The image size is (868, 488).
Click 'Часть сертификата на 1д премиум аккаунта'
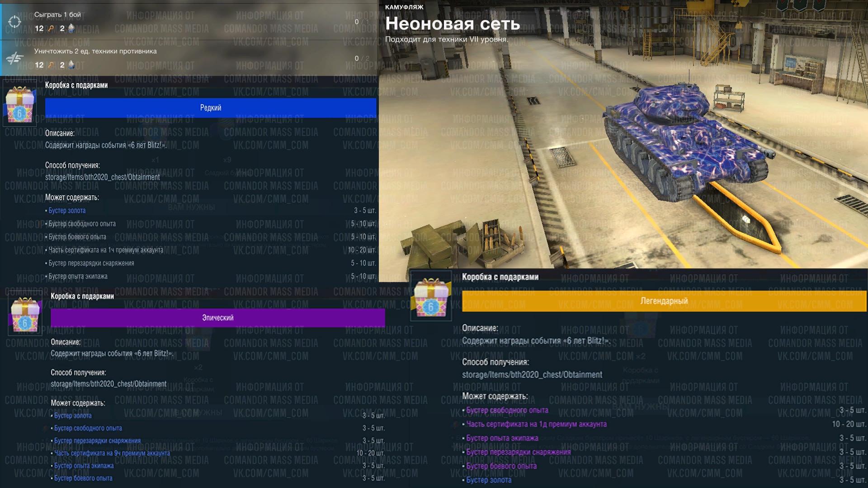point(537,424)
